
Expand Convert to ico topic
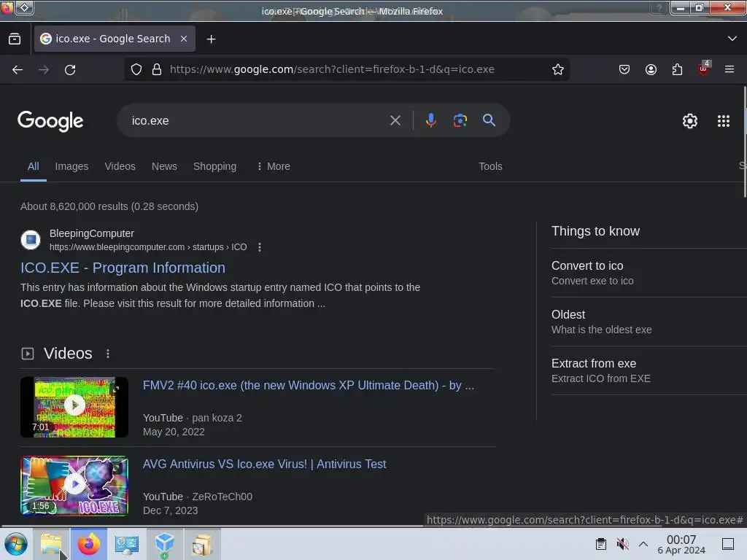click(x=649, y=273)
